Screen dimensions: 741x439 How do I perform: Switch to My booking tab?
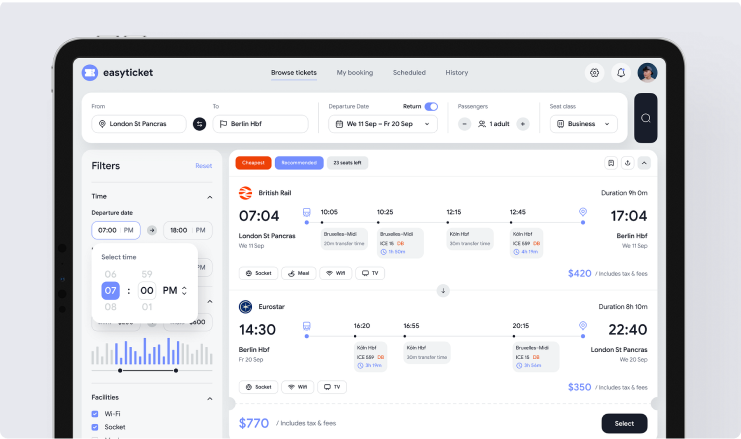tap(354, 73)
